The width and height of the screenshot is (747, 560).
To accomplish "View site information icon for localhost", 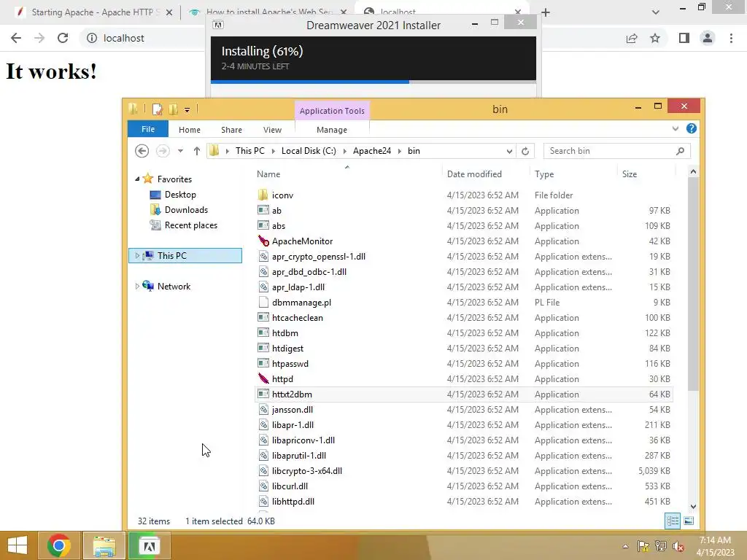I will coord(91,38).
